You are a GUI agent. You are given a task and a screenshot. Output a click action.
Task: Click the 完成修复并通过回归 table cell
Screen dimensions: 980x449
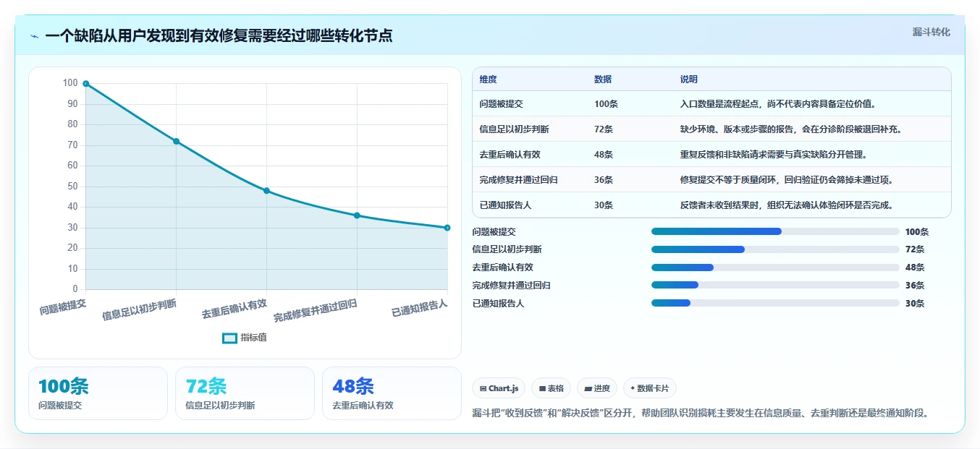click(518, 180)
